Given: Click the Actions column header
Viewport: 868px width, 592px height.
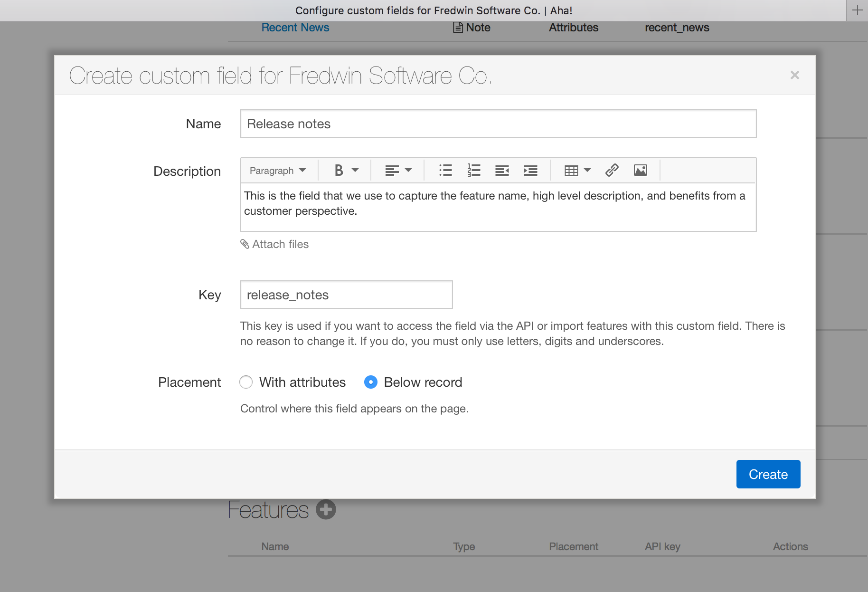Looking at the screenshot, I should 790,546.
